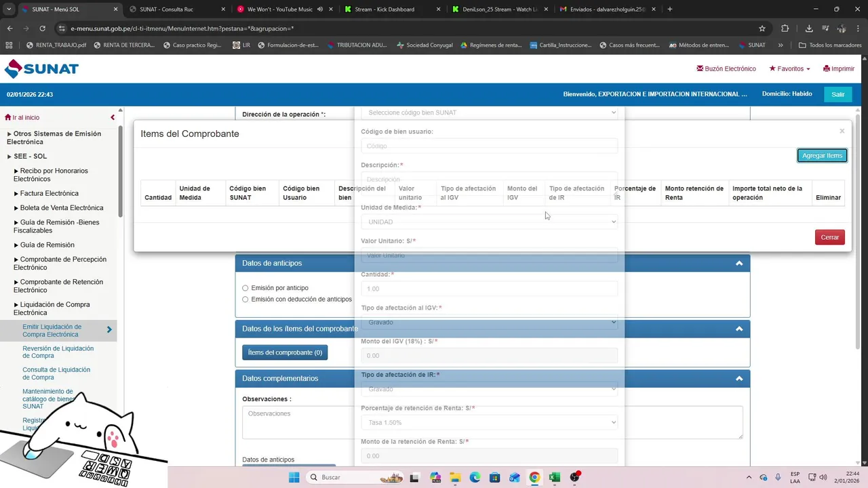This screenshot has width=868, height=488.
Task: Switch to SUNAT - Consulta Ruc tab
Action: click(176, 9)
